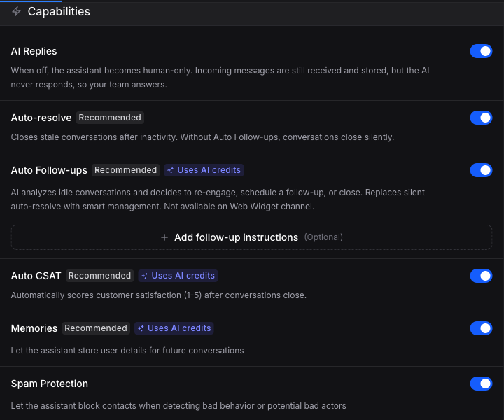This screenshot has height=420, width=504.
Task: Click the 'Let the assistant store user details' description
Action: [127, 351]
